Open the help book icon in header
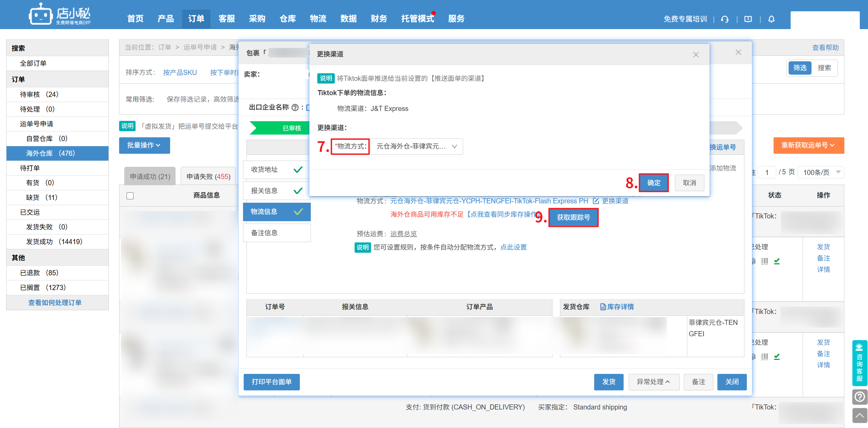868x428 pixels. pyautogui.click(x=748, y=19)
